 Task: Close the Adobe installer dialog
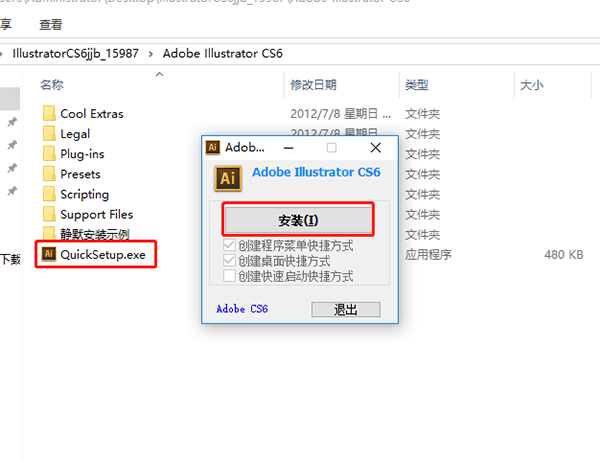coord(376,148)
